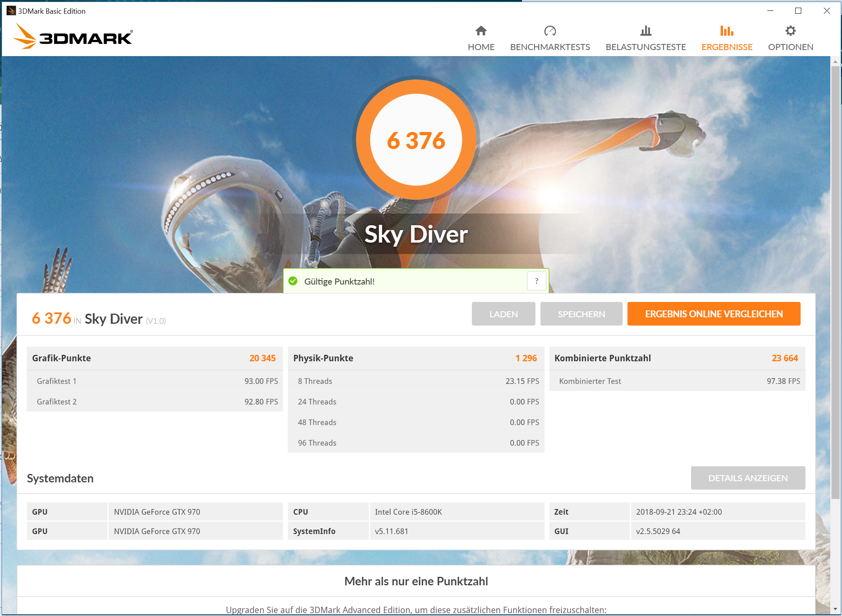Click the 3DMark title bar app icon
This screenshot has height=616, width=842.
[x=11, y=11]
